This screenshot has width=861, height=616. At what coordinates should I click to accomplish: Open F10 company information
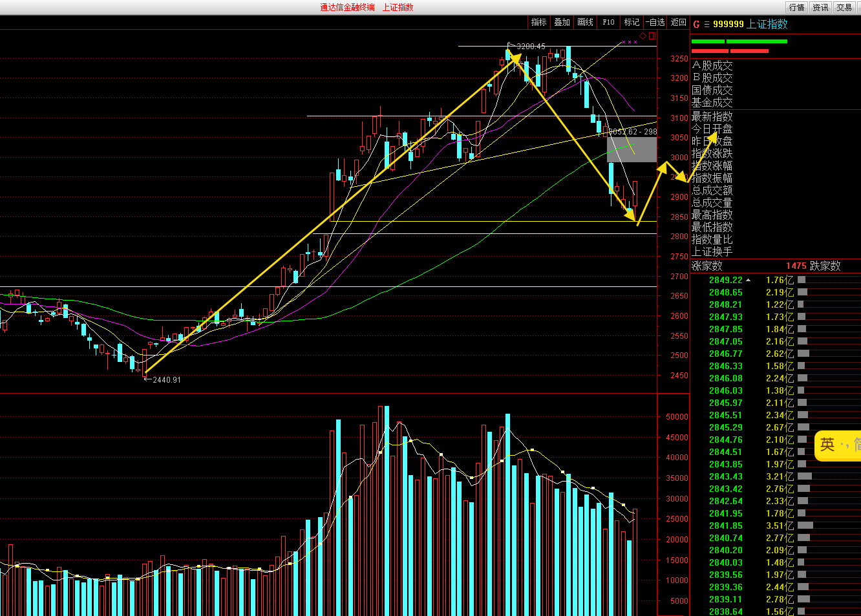pyautogui.click(x=608, y=22)
